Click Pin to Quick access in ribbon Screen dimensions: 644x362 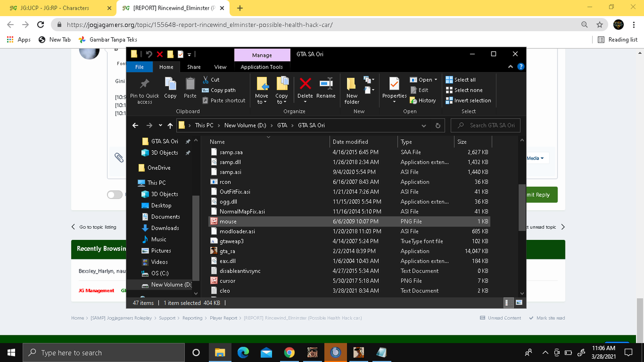[x=144, y=91]
